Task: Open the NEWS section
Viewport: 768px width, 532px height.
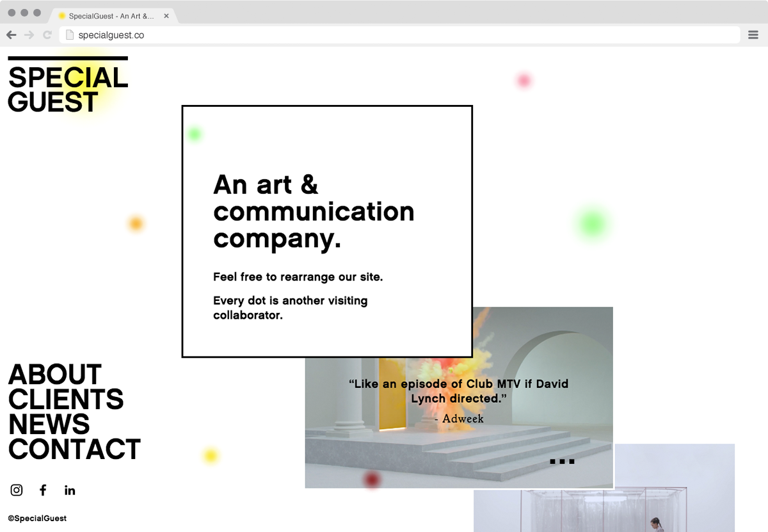Action: point(49,425)
